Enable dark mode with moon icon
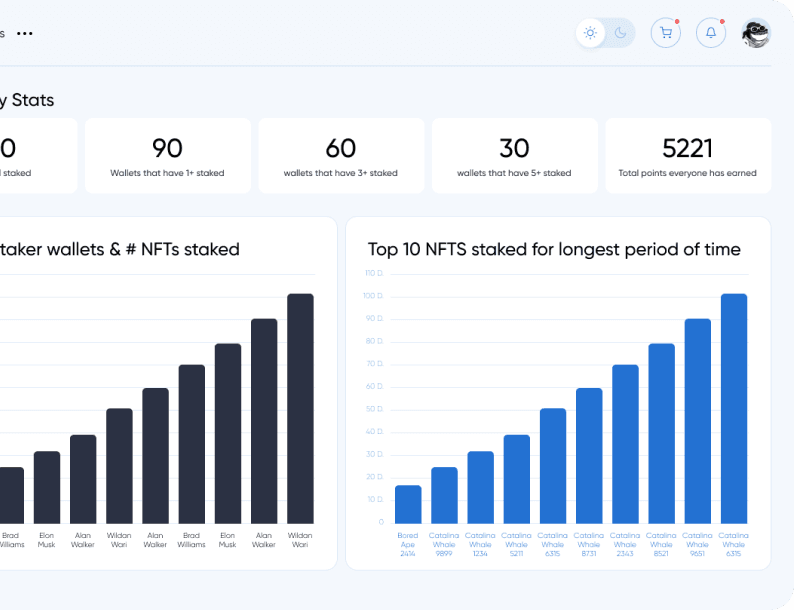The height and width of the screenshot is (610, 794). coord(620,33)
